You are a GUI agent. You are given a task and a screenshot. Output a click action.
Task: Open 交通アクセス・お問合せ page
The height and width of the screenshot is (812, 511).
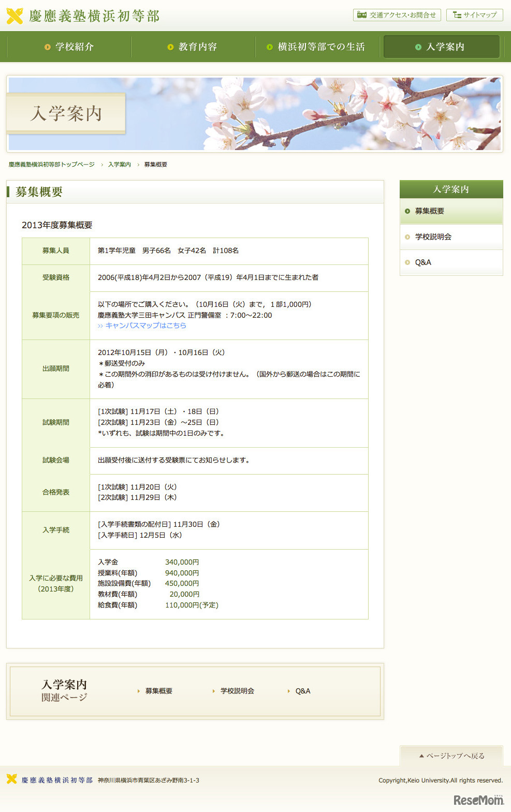click(397, 15)
